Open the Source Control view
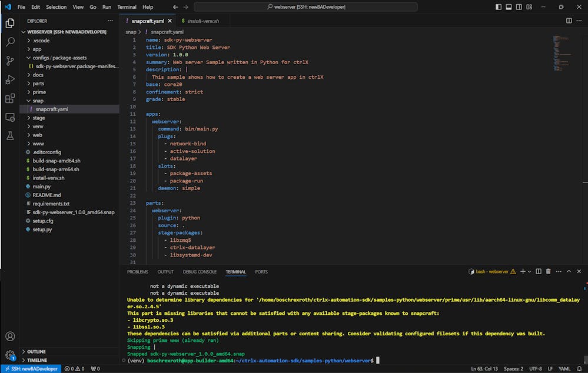The image size is (588, 373). (9, 61)
